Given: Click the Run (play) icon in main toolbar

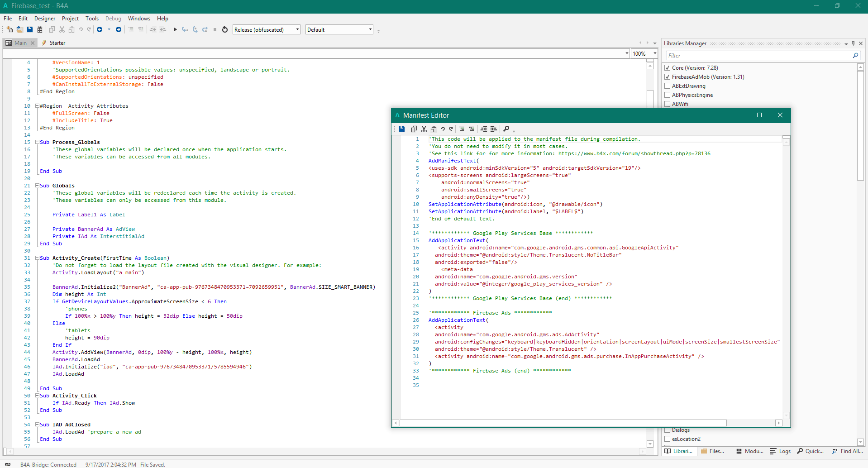Looking at the screenshot, I should pos(175,30).
